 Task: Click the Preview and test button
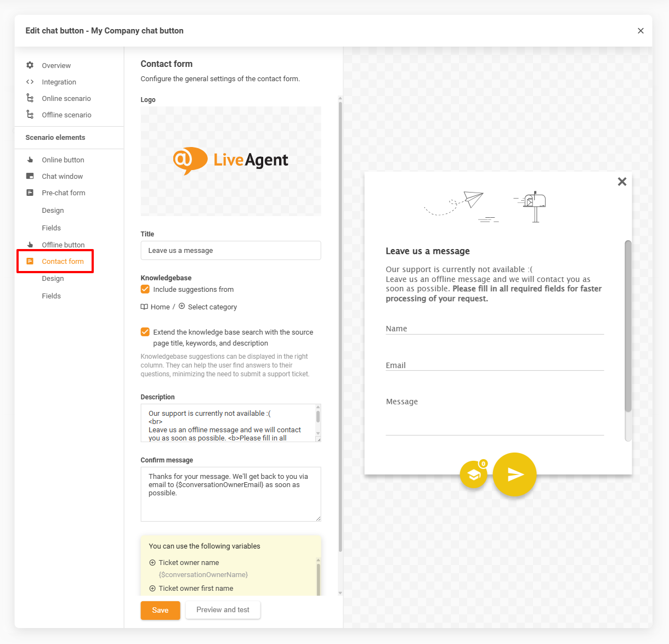[223, 609]
